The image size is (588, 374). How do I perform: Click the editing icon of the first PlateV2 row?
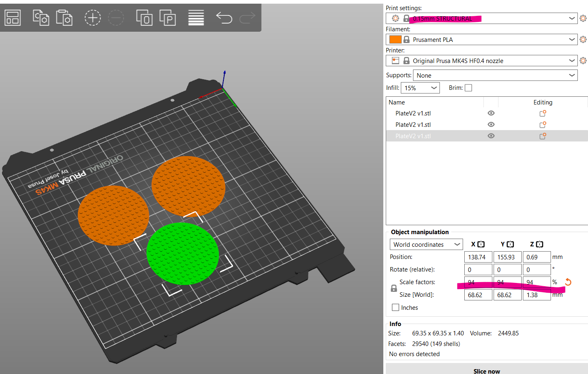(x=542, y=113)
